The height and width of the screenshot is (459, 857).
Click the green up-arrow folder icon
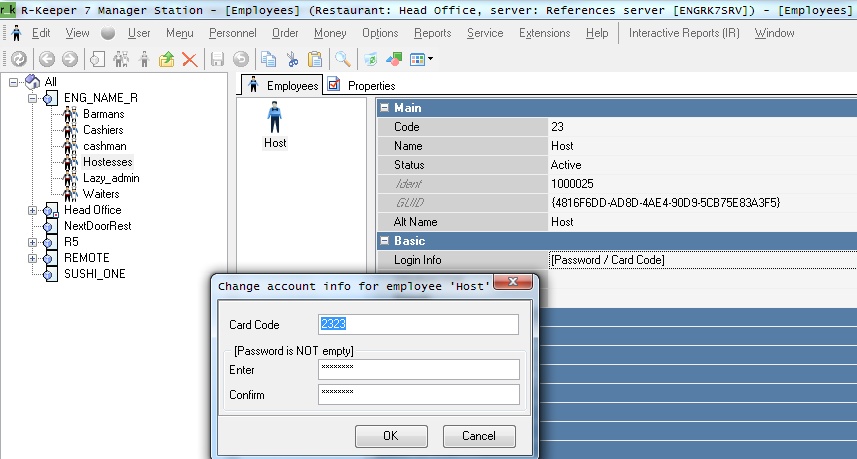(166, 59)
